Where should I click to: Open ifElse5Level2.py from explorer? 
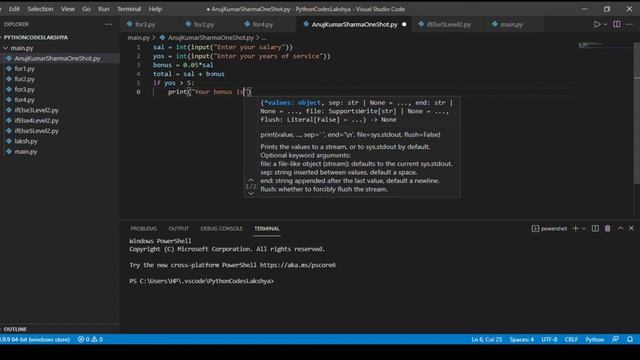click(36, 131)
